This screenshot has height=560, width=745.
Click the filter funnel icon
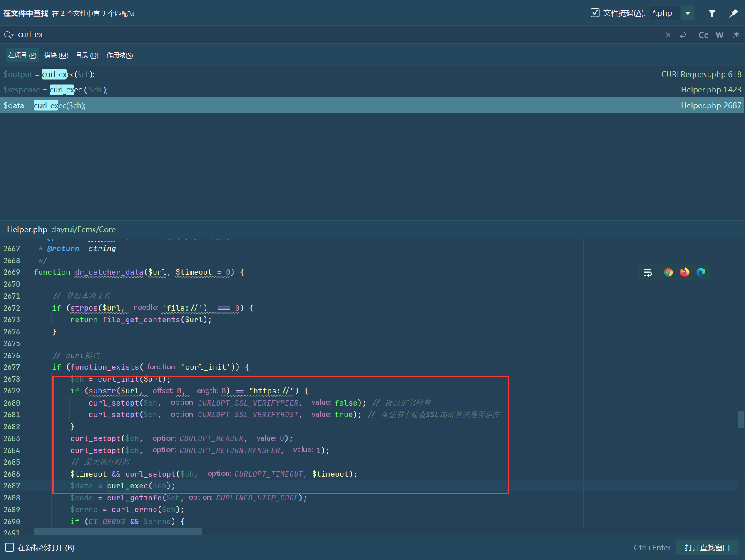pos(712,13)
